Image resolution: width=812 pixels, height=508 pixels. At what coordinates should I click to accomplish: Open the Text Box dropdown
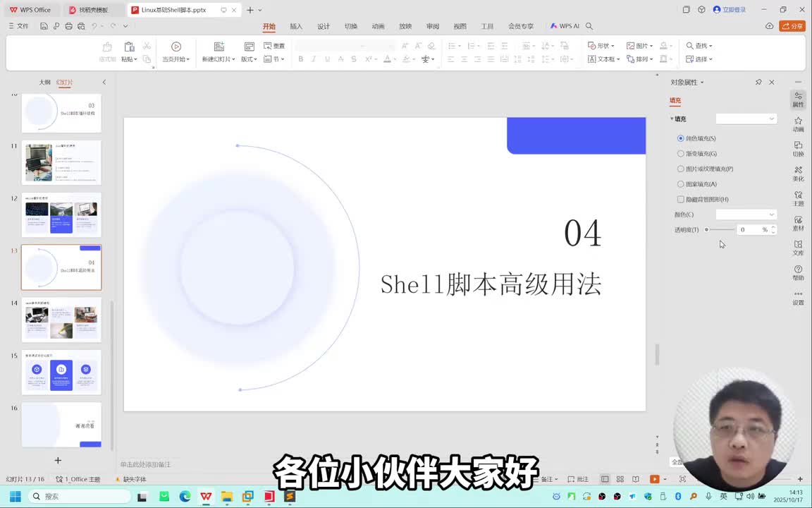tap(603, 59)
